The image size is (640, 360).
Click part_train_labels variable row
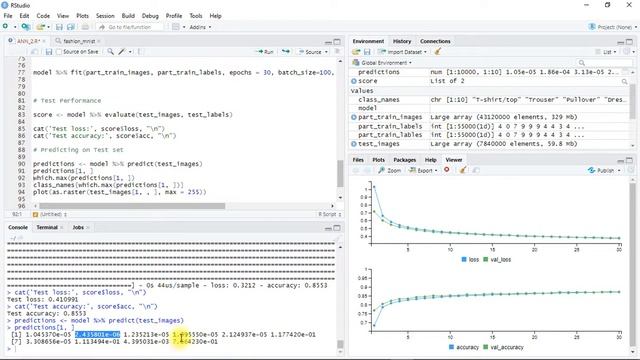click(x=490, y=126)
